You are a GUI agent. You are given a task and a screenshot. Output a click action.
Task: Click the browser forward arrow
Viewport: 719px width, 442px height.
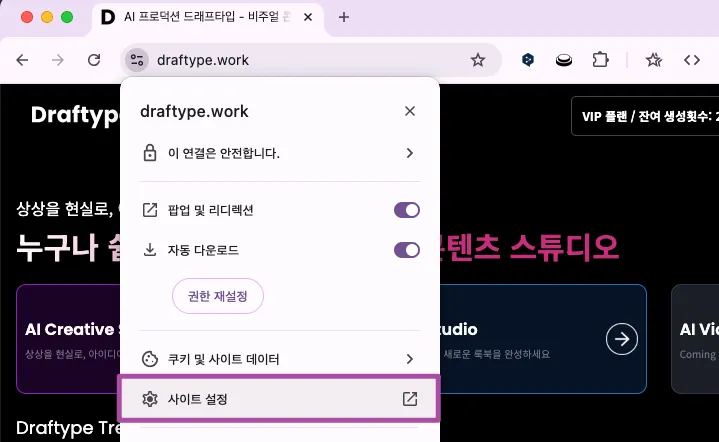coord(58,60)
